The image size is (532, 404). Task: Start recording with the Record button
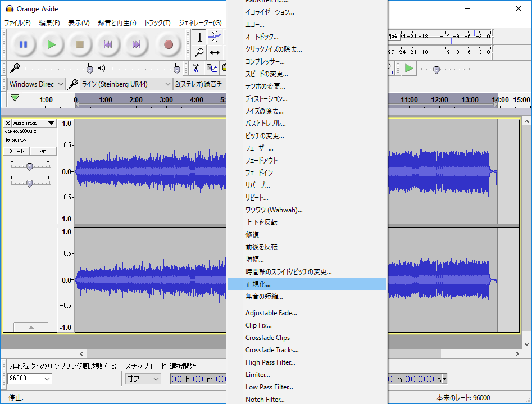click(169, 44)
